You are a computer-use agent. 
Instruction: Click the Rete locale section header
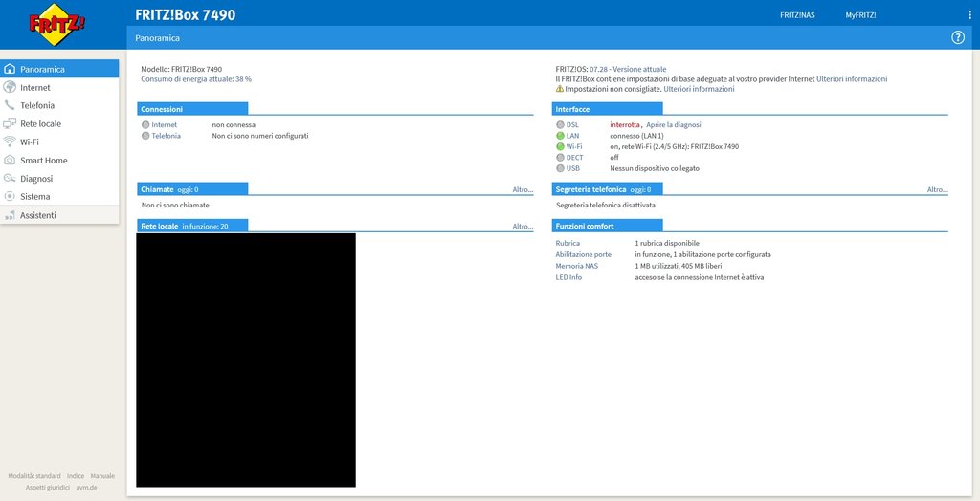point(192,227)
